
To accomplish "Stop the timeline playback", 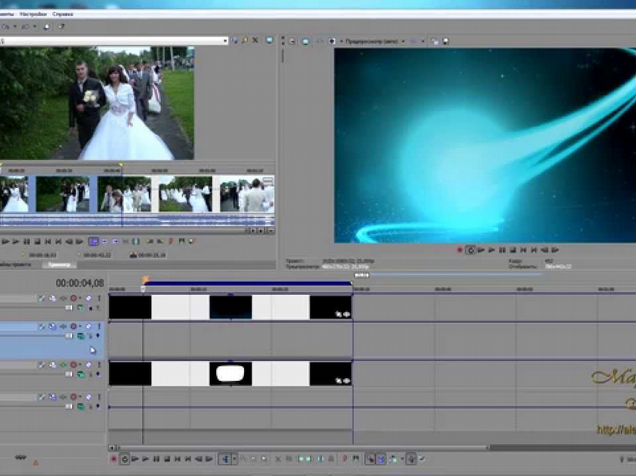I will 167,459.
